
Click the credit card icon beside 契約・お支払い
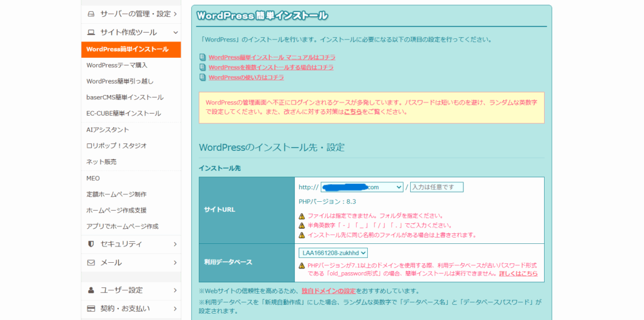point(91,309)
